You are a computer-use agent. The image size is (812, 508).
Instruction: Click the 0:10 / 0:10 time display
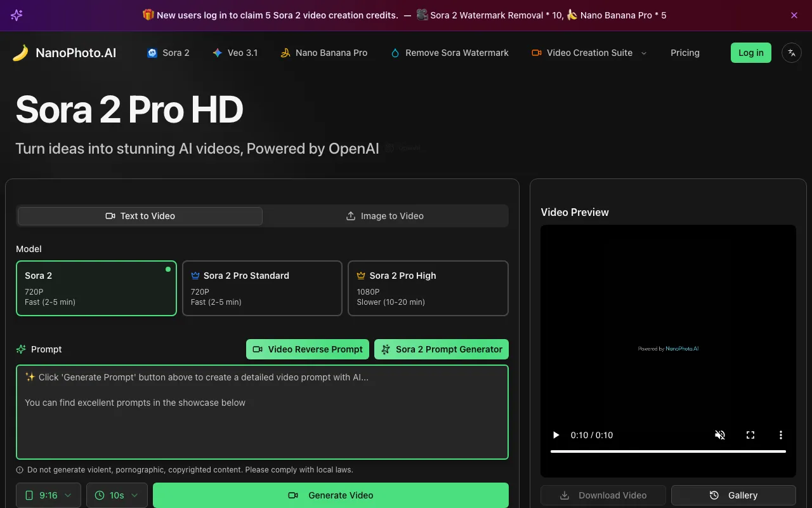coord(592,435)
